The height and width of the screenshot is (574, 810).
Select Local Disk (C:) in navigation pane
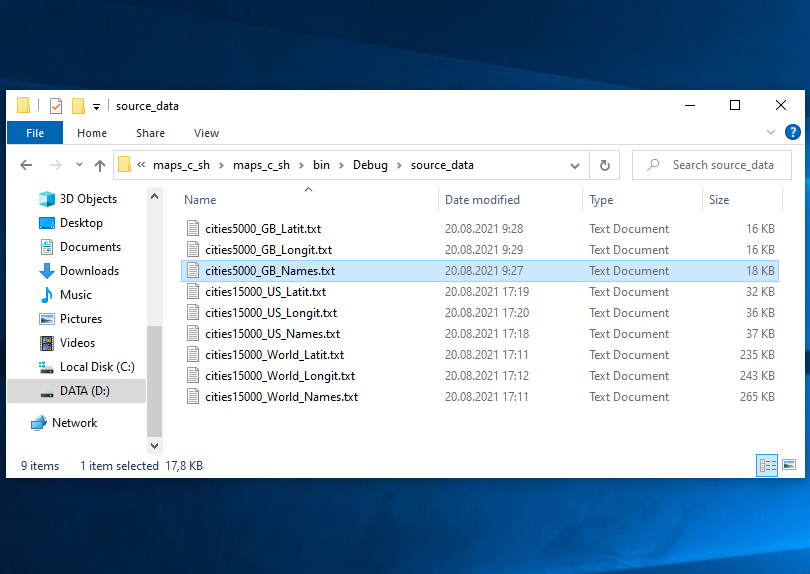[x=86, y=367]
